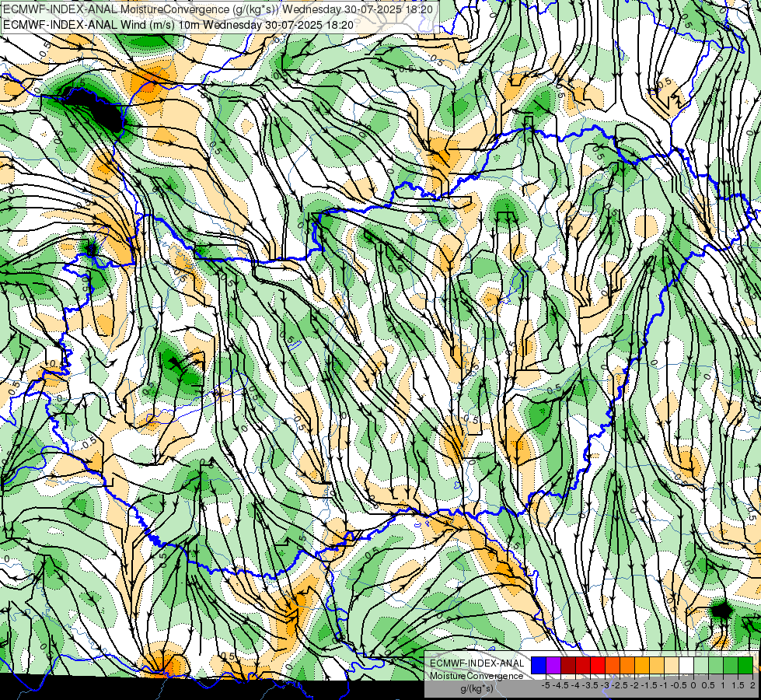Click the palest green swatch between 0 and 0.5

[701, 665]
